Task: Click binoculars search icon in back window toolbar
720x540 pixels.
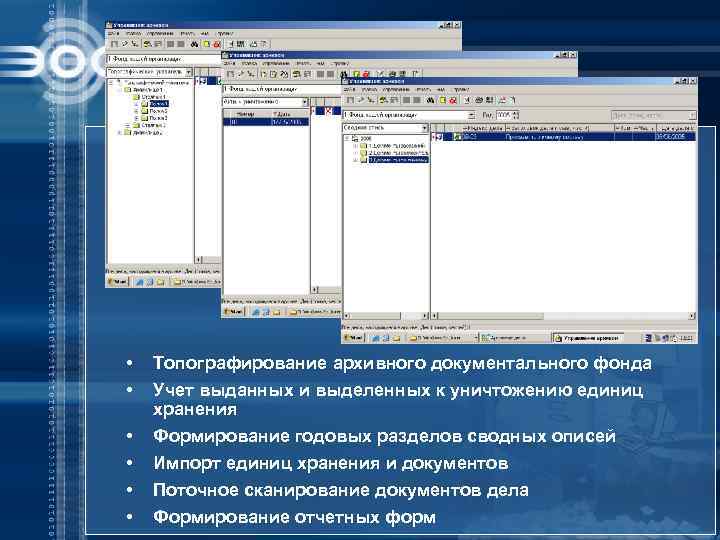Action: pyautogui.click(x=195, y=44)
